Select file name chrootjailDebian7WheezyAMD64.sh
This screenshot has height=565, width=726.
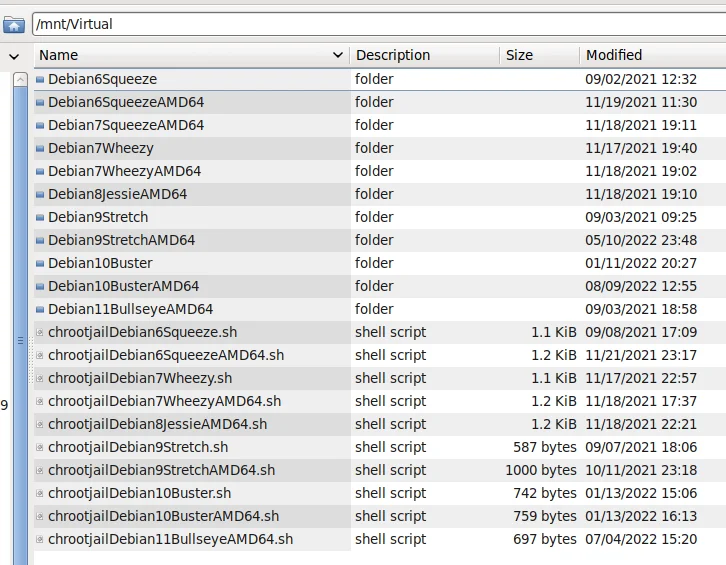click(165, 401)
